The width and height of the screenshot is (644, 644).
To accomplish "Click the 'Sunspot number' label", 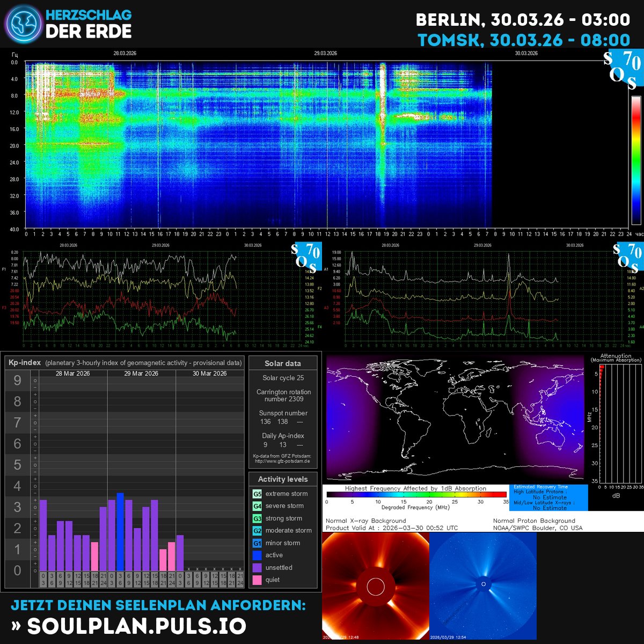I will (283, 413).
